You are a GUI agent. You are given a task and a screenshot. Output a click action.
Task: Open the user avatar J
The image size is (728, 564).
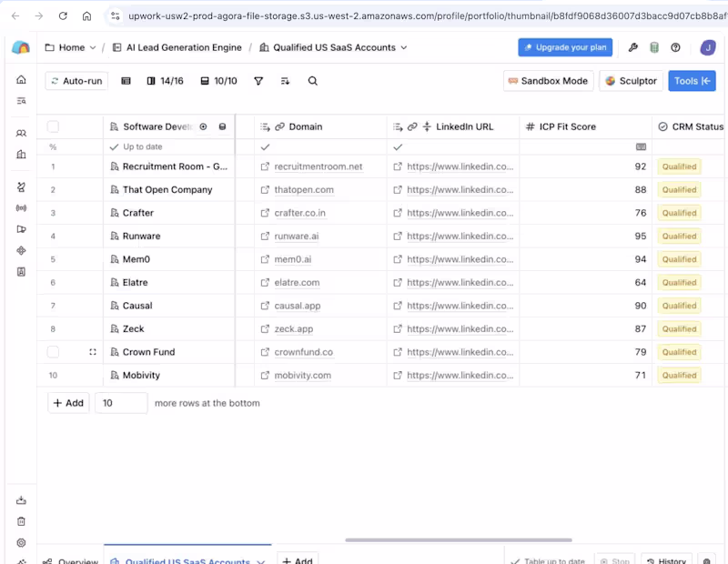pyautogui.click(x=708, y=47)
